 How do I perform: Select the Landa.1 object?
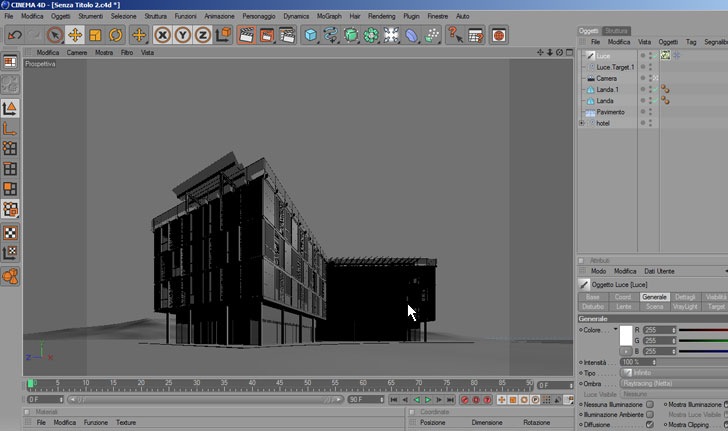pyautogui.click(x=607, y=90)
